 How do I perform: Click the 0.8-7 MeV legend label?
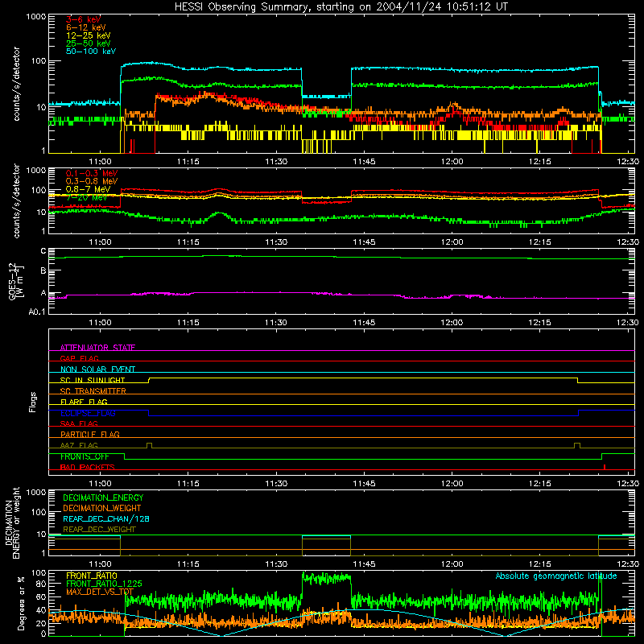89,189
